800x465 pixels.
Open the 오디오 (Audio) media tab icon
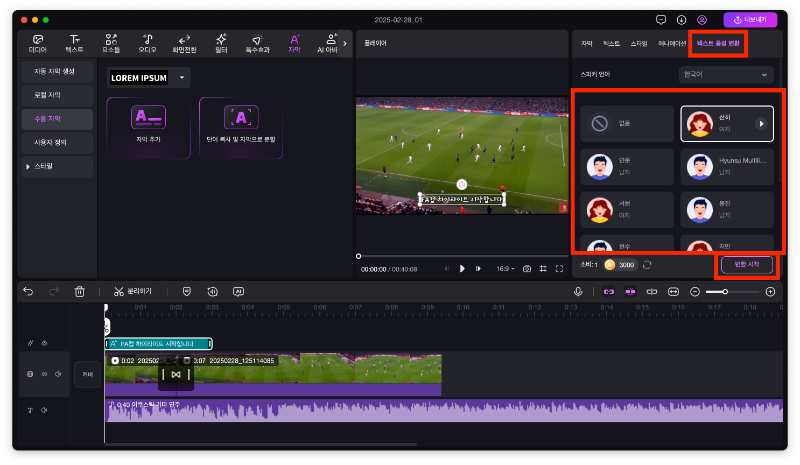[x=147, y=42]
